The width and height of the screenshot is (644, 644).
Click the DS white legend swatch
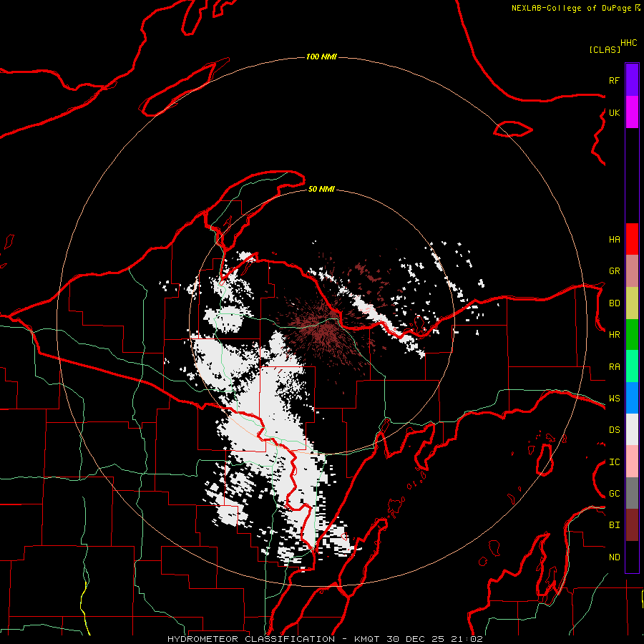[632, 429]
